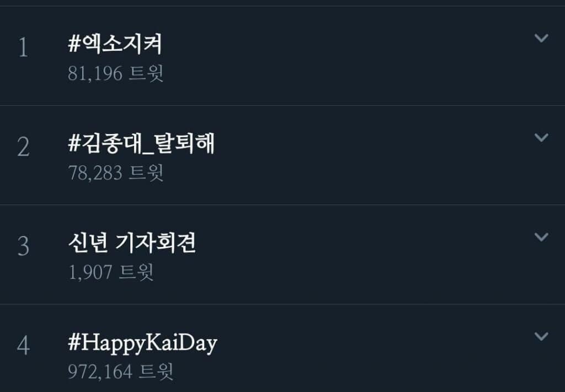Viewport: 565px width, 392px height.
Task: Open the #엑소지켜 hashtag trend
Action: [x=115, y=45]
